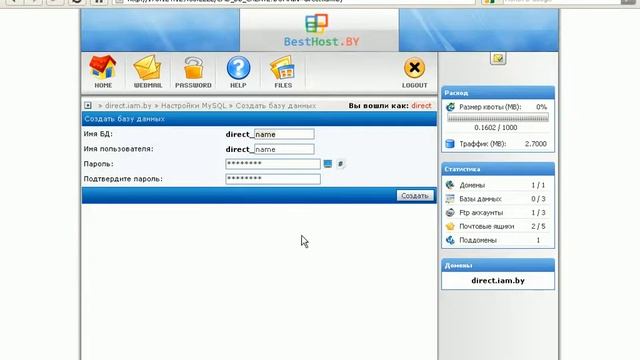Click the Поддомены statistics label
Screen dimensions: 640x360
[478, 240]
